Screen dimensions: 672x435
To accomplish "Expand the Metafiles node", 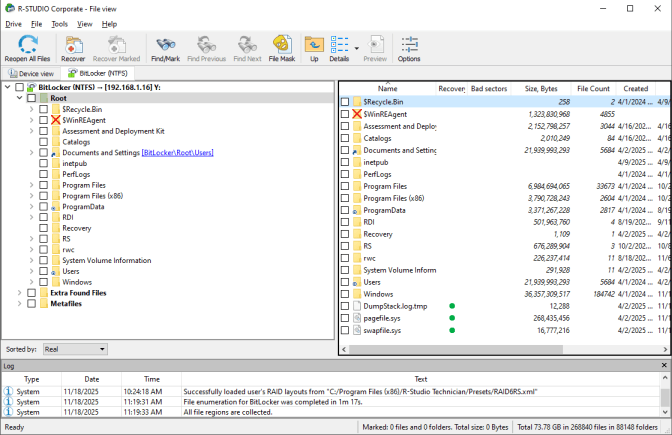I will 19,303.
